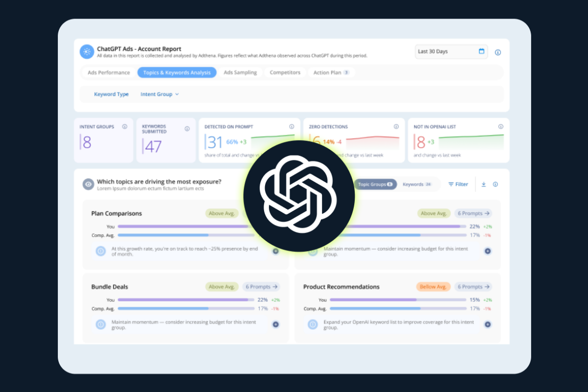This screenshot has width=588, height=392.
Task: Click Above Avg. badge in Plan Comparisons
Action: click(x=222, y=213)
